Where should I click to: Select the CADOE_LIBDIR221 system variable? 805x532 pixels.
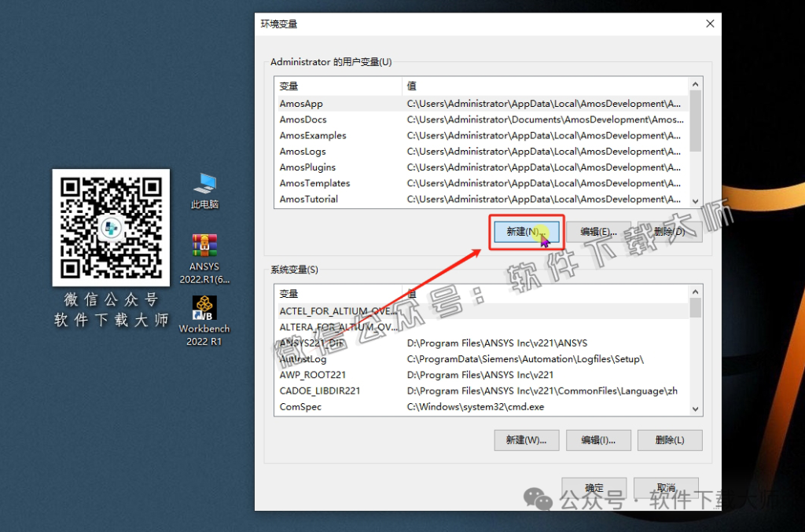(320, 391)
